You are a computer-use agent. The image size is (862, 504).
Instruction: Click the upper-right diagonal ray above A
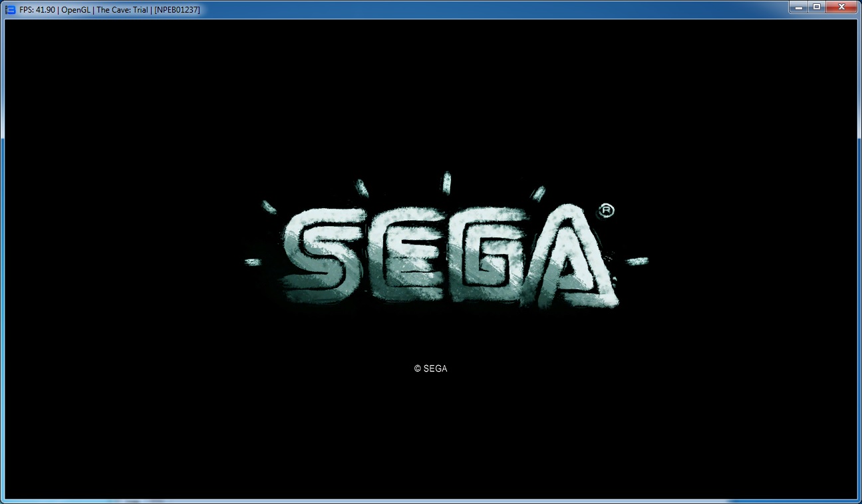537,193
